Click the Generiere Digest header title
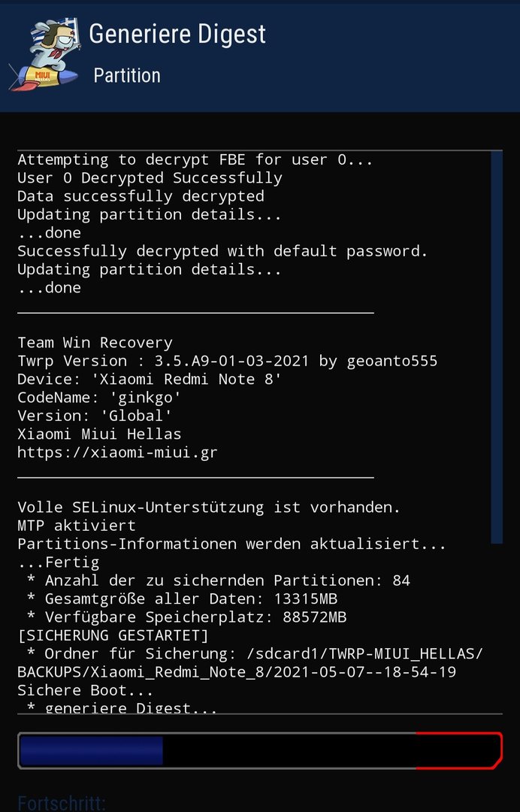This screenshot has width=520, height=812. (x=177, y=34)
